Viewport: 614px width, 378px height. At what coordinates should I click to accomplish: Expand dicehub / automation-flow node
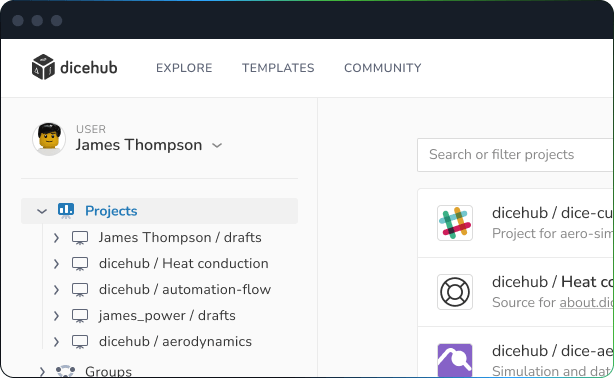click(x=56, y=290)
